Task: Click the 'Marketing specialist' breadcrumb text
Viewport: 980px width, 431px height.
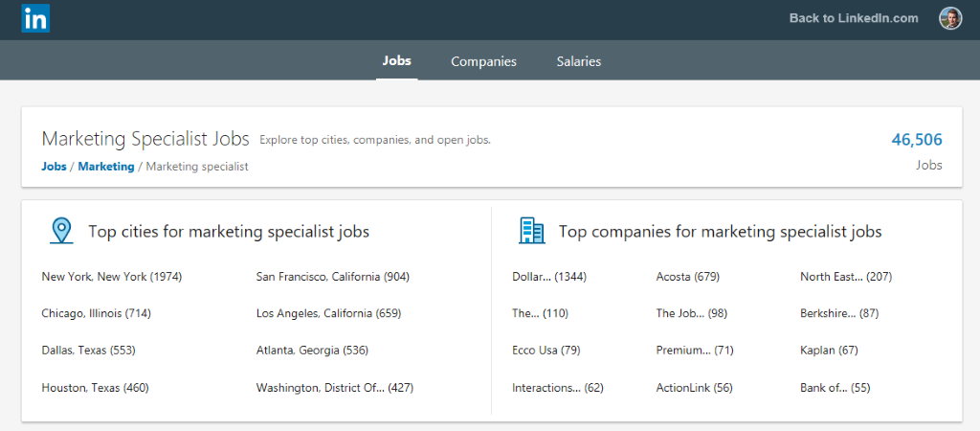Action: (197, 167)
